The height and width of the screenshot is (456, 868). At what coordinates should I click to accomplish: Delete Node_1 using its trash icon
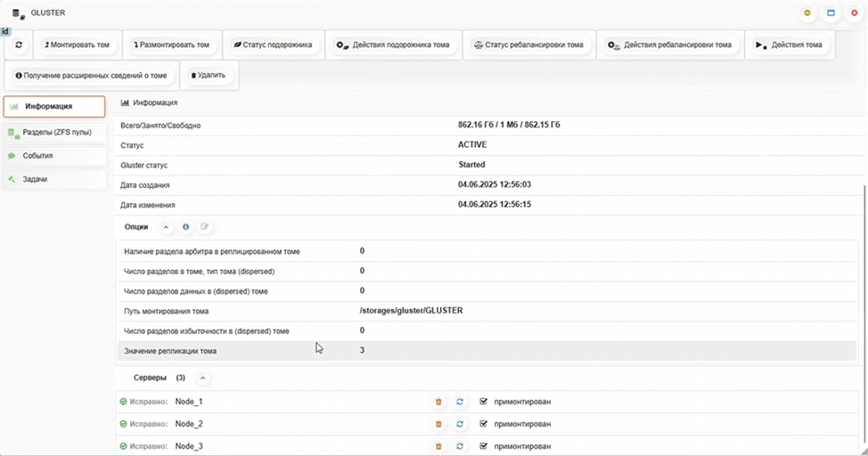point(438,402)
